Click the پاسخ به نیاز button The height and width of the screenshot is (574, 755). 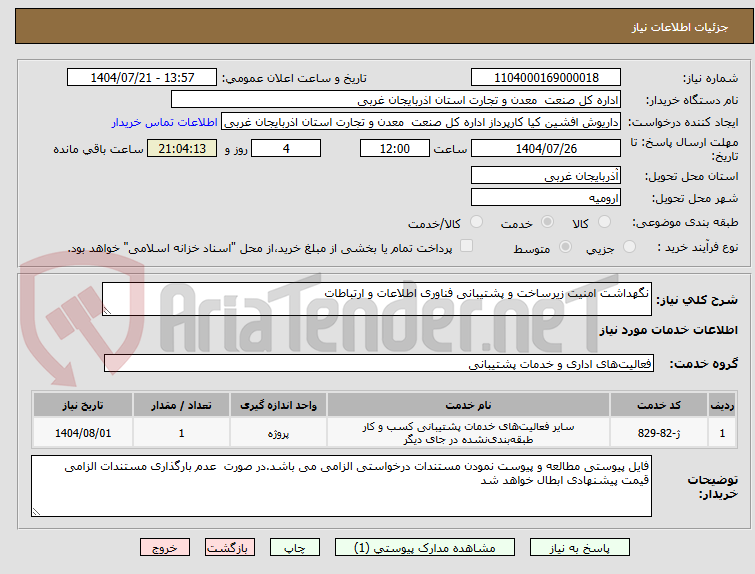(580, 548)
